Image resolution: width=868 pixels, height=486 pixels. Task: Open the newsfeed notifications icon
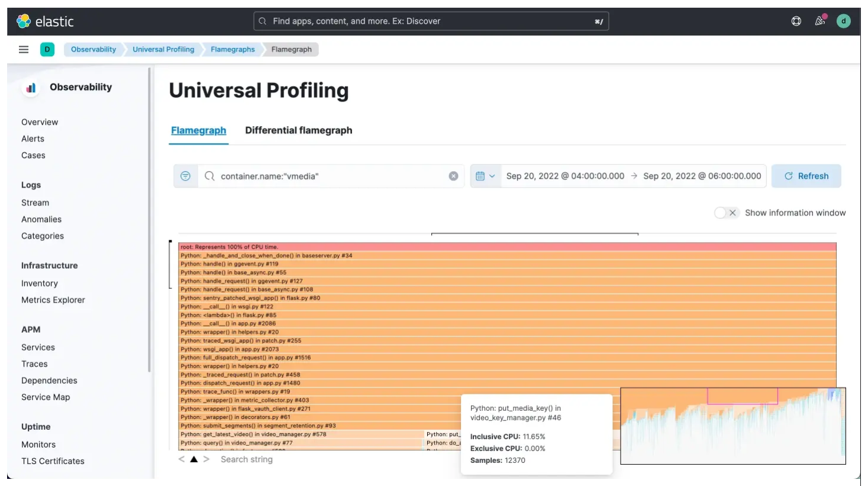(820, 21)
